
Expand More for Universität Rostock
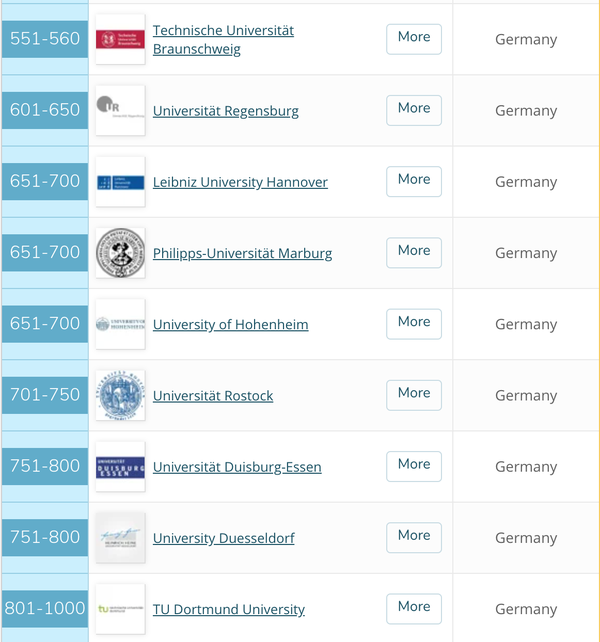click(413, 393)
